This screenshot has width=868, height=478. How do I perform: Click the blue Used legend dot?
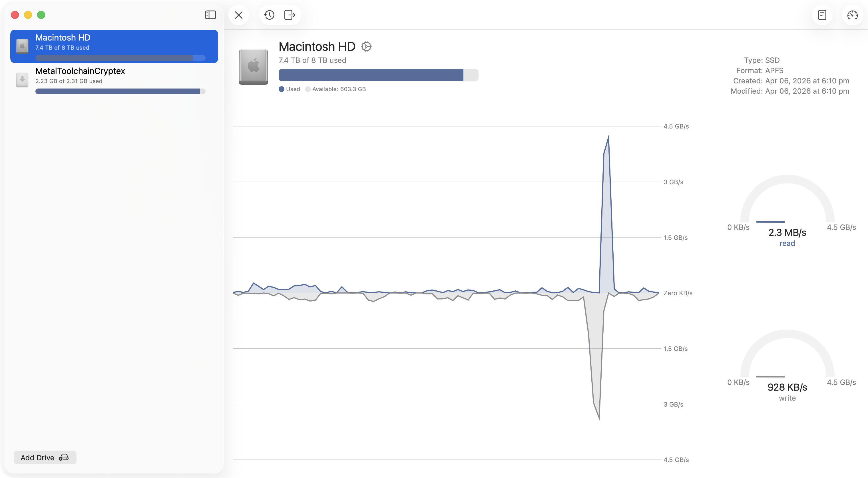(x=281, y=89)
